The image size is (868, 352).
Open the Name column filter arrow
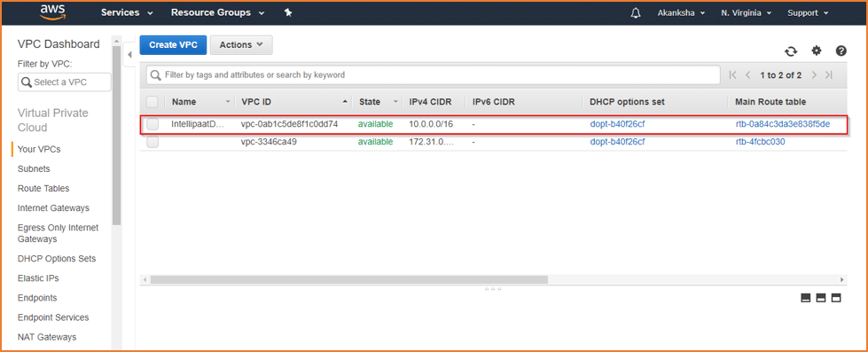228,102
